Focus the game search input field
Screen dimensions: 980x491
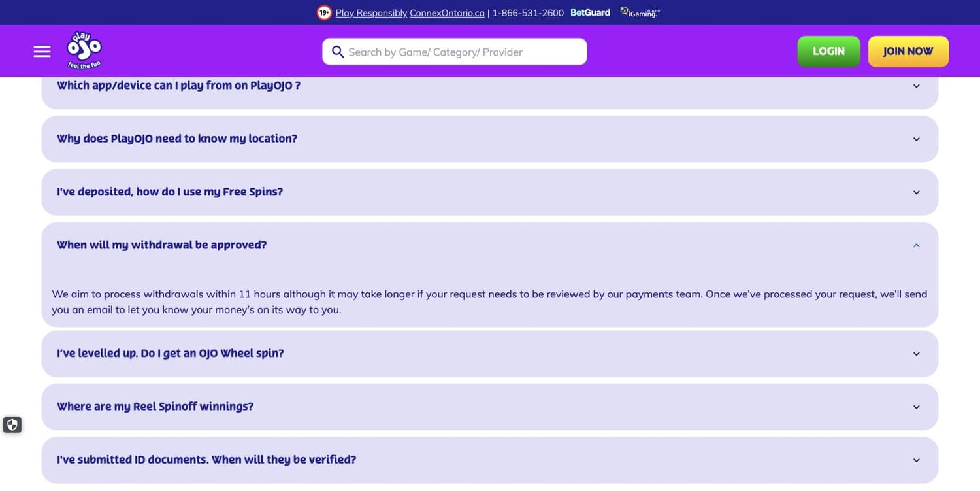[455, 52]
